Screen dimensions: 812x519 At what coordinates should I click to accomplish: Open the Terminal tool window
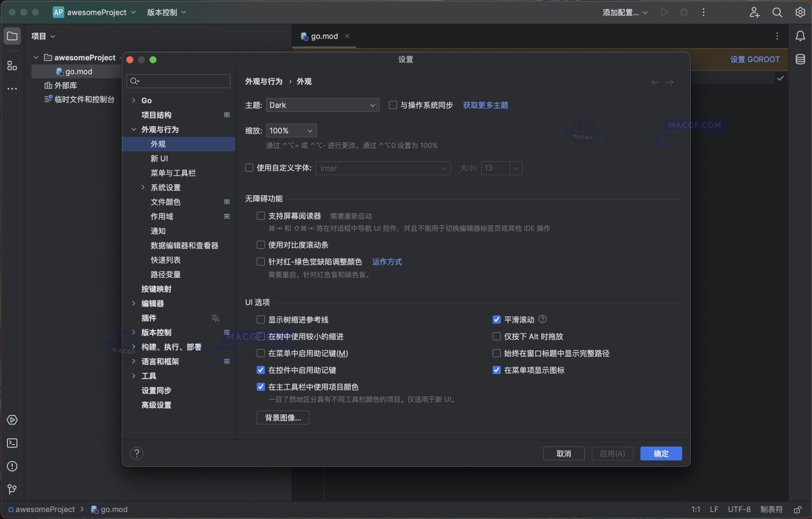pos(12,443)
